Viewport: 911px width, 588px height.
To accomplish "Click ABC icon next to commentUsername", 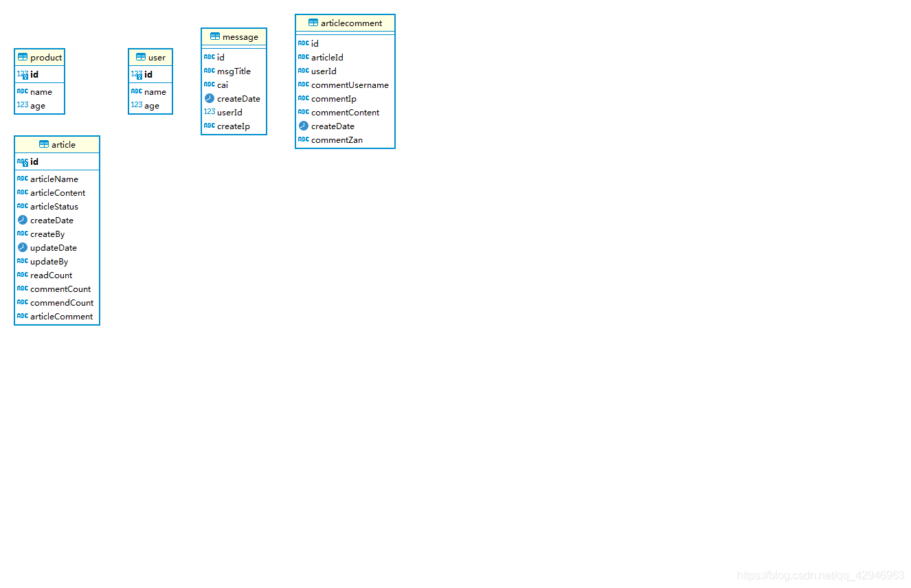I will tap(304, 84).
